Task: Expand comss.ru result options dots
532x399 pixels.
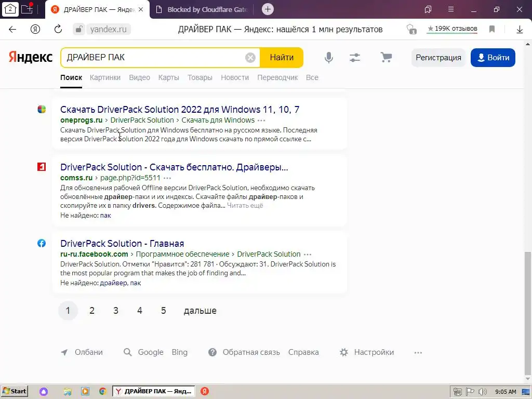Action: click(167, 178)
